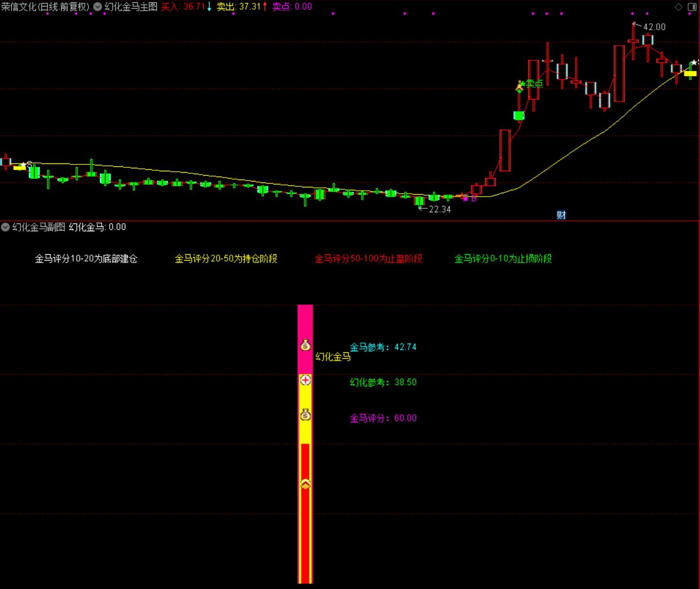The width and height of the screenshot is (700, 589).
Task: Click the 金马参考: 42.74 label
Action: [x=383, y=347]
